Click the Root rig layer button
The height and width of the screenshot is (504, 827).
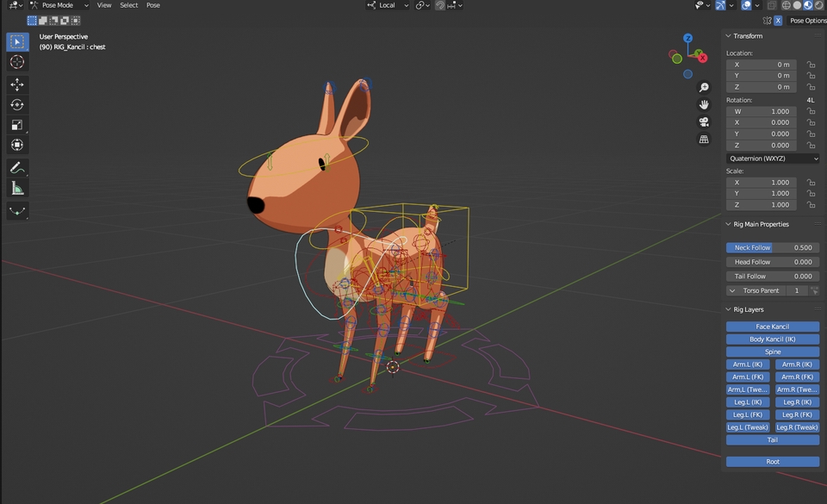point(772,461)
